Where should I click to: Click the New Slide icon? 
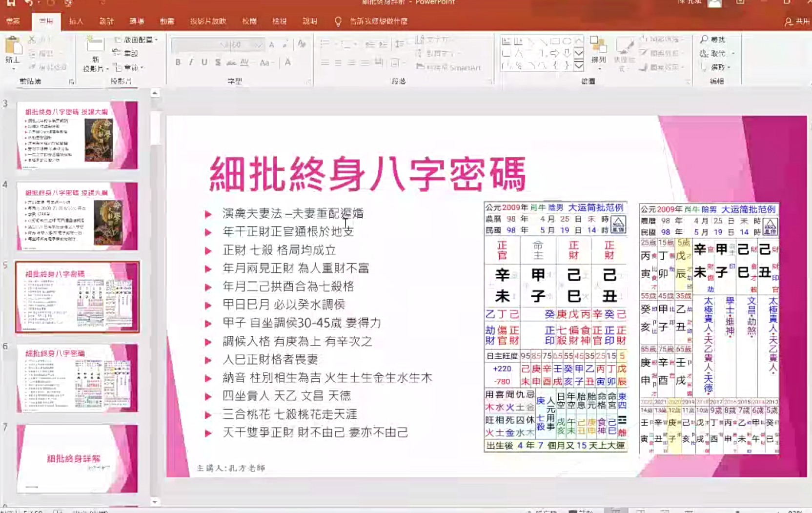click(x=94, y=45)
